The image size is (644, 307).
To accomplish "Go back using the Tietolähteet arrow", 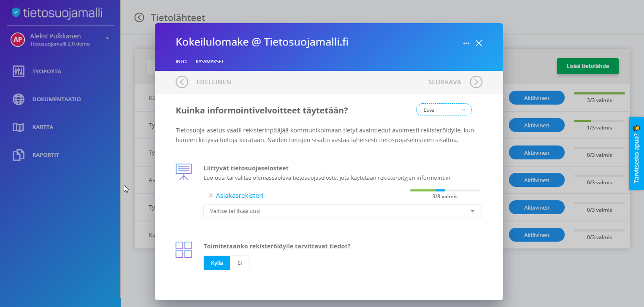I will pyautogui.click(x=139, y=17).
